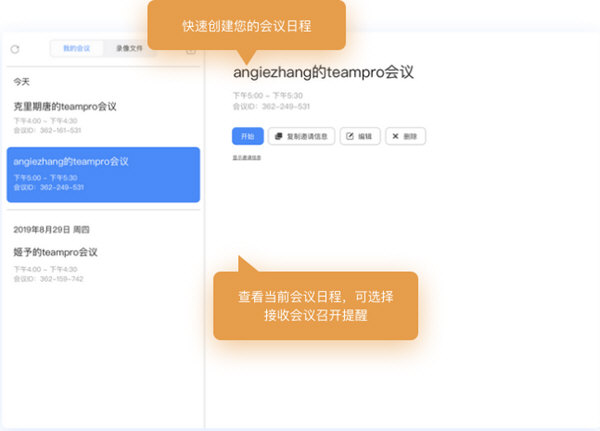Click the 显示邀请信息 link
The image size is (600, 431).
[247, 157]
